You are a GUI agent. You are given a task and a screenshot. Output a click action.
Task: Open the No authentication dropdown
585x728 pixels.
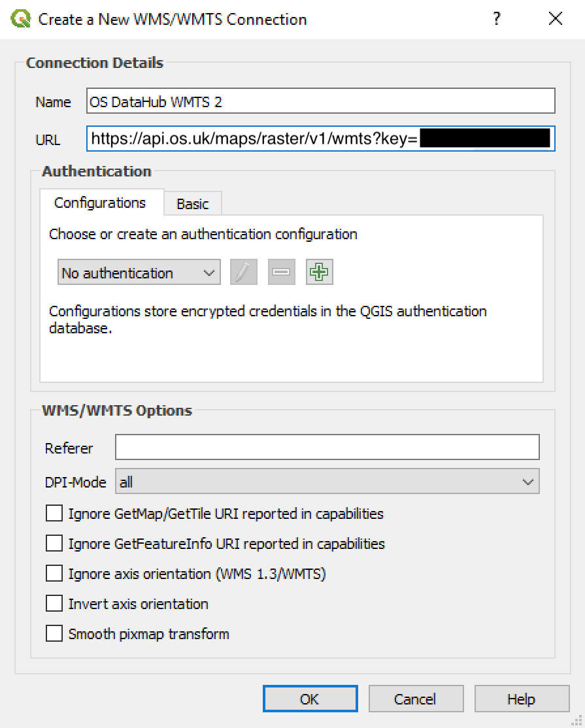pyautogui.click(x=138, y=272)
